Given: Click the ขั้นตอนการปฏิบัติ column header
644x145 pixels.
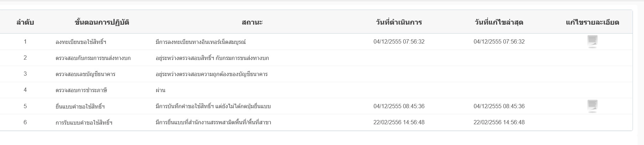Looking at the screenshot, I should [x=102, y=22].
